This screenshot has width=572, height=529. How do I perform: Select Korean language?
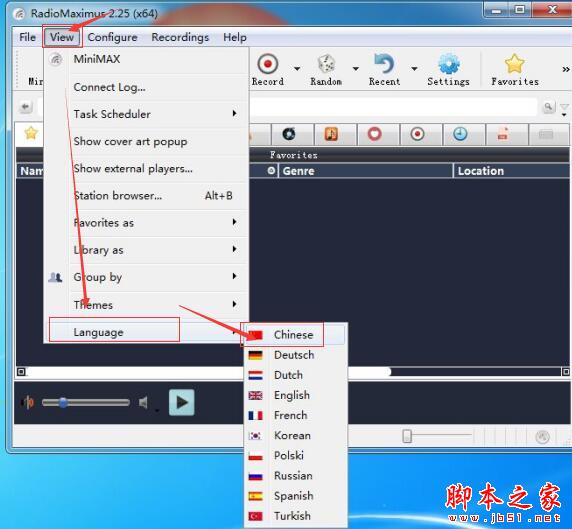(x=295, y=435)
